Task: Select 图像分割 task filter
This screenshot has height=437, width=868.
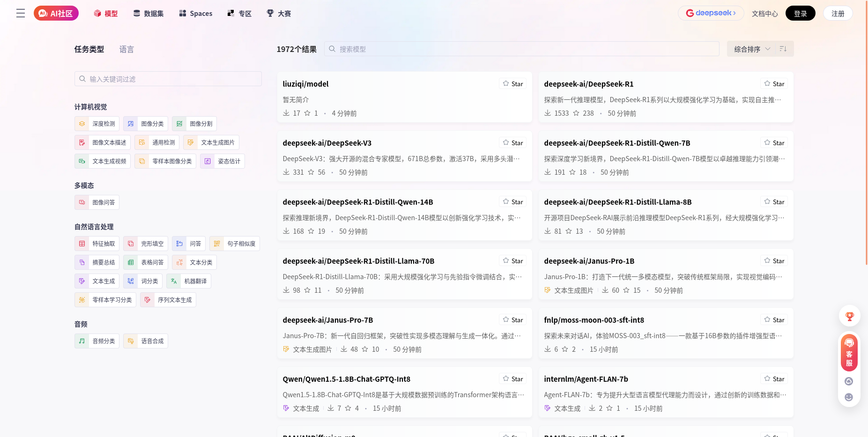Action: (194, 124)
